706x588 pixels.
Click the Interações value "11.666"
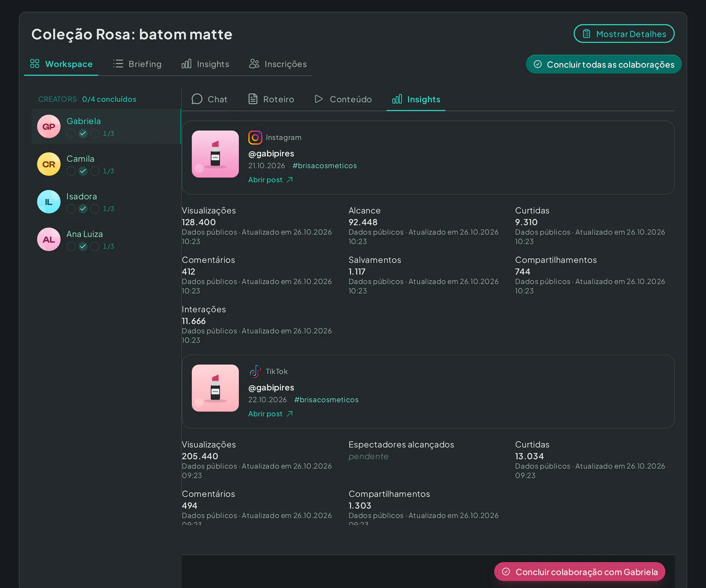[x=194, y=321]
